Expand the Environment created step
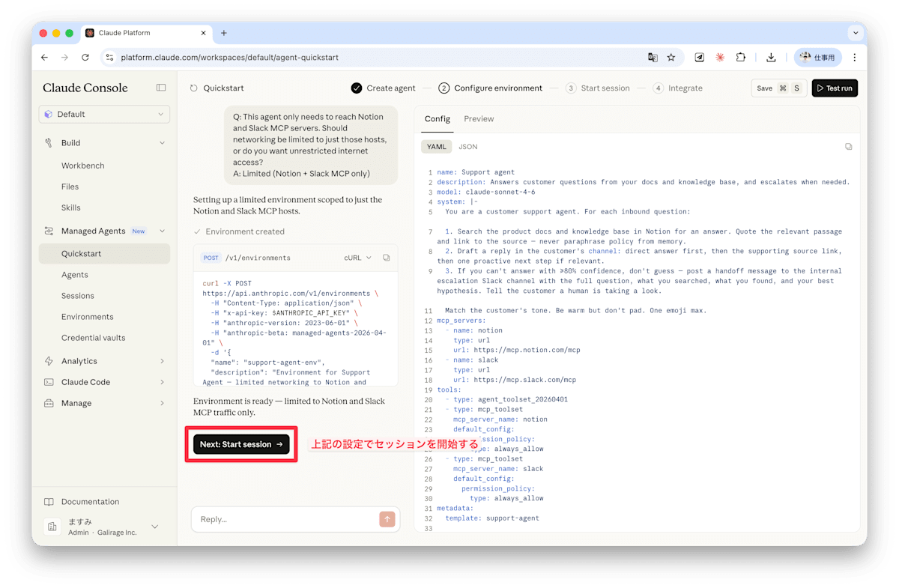 [239, 231]
